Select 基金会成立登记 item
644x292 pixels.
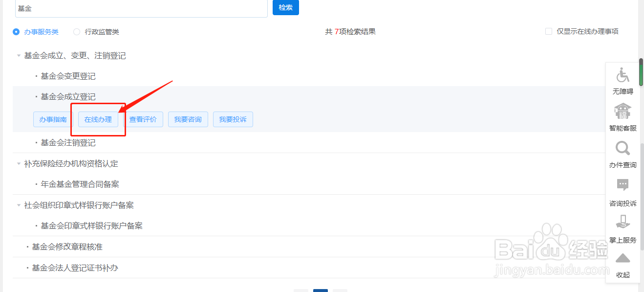tap(68, 97)
